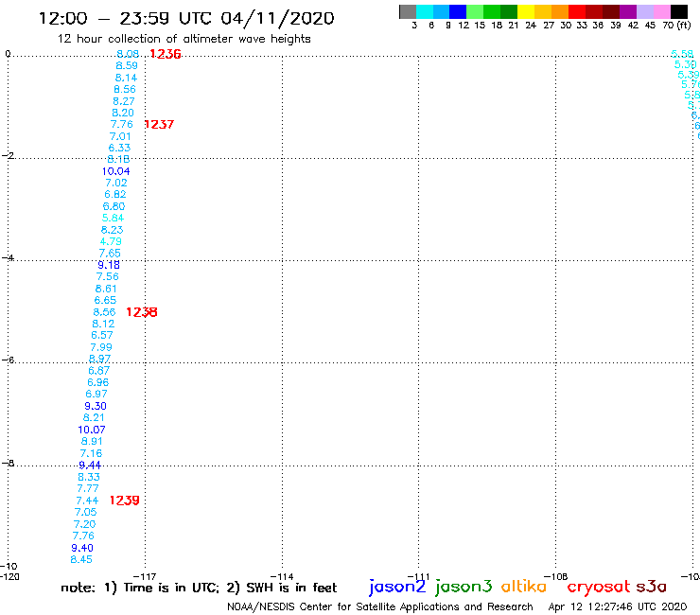Click the '12 hour collection of altimeter wave heights' subtitle

(184, 39)
